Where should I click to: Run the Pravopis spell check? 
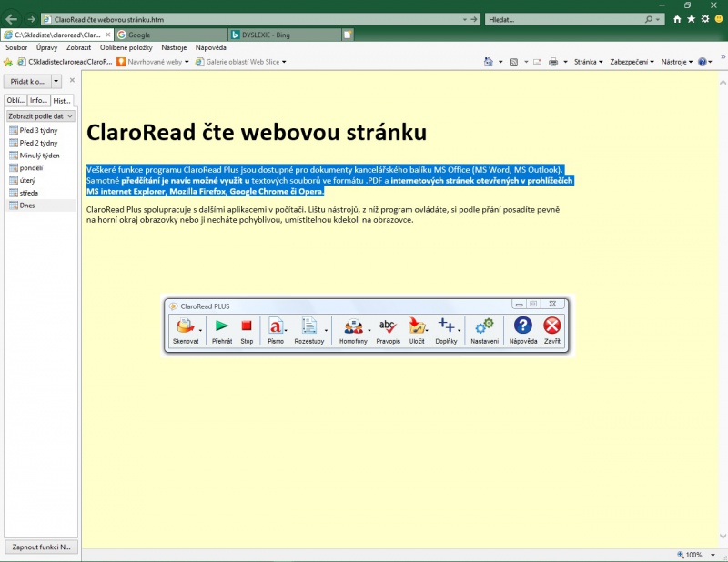coord(388,326)
